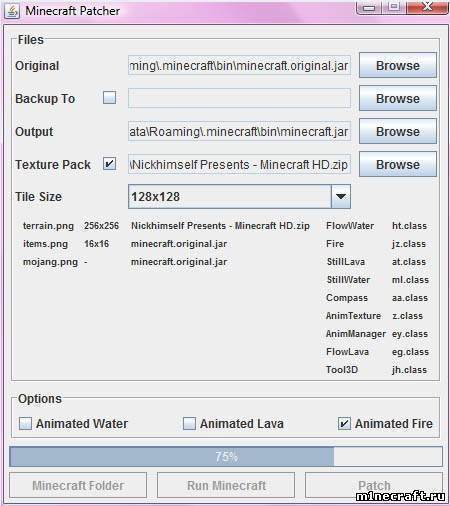The image size is (450, 506).
Task: Click minecraft.original.jar beside mojang.png
Action: [x=179, y=262]
